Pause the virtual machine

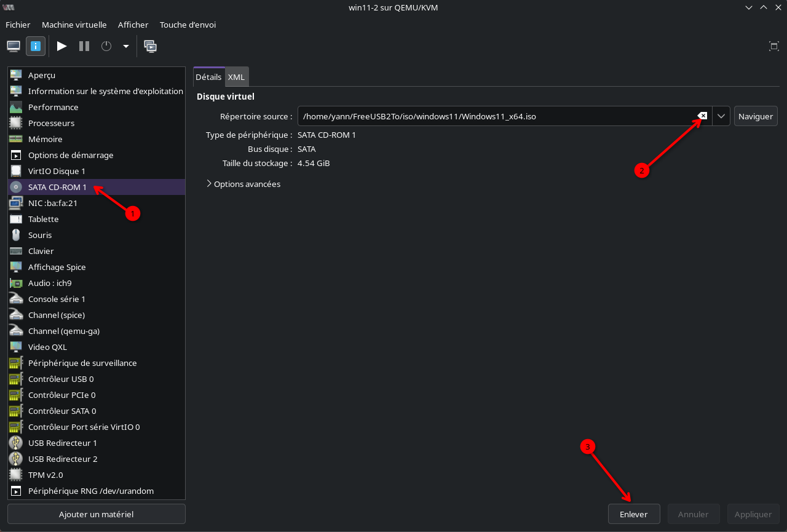84,46
